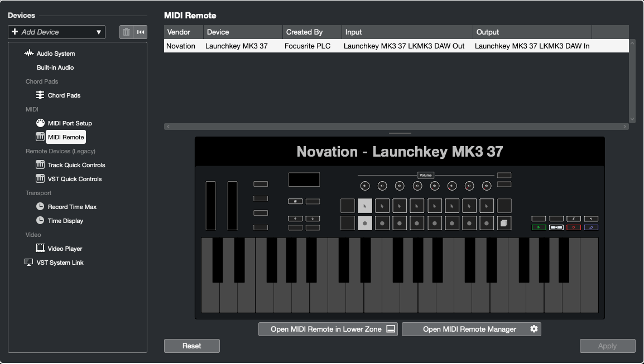644x364 pixels.
Task: Select the Chord Pads device icon
Action: [x=40, y=95]
